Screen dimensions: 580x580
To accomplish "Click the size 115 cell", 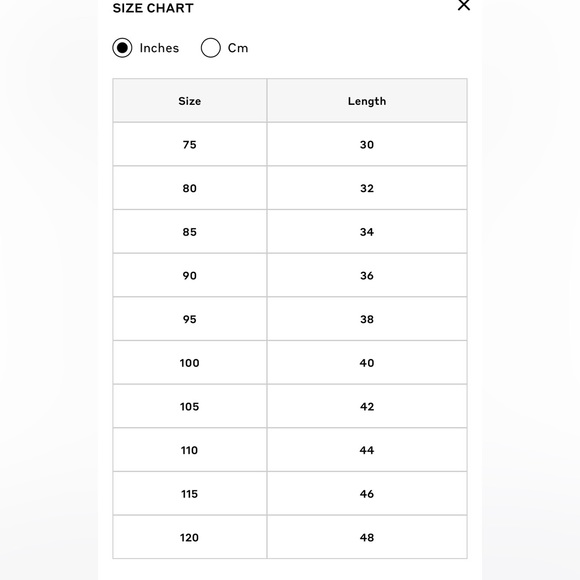I will click(x=190, y=493).
